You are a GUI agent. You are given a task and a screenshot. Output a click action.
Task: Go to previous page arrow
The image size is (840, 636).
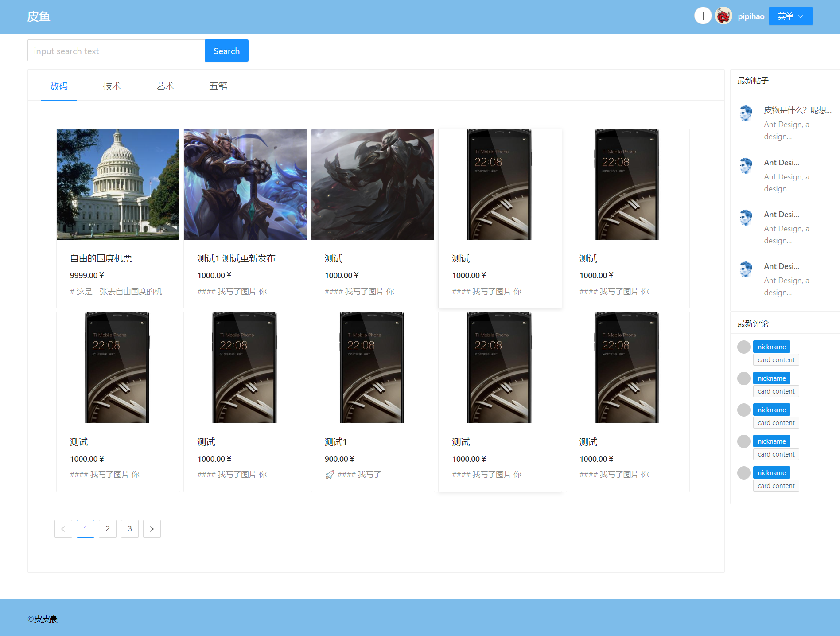coord(63,529)
